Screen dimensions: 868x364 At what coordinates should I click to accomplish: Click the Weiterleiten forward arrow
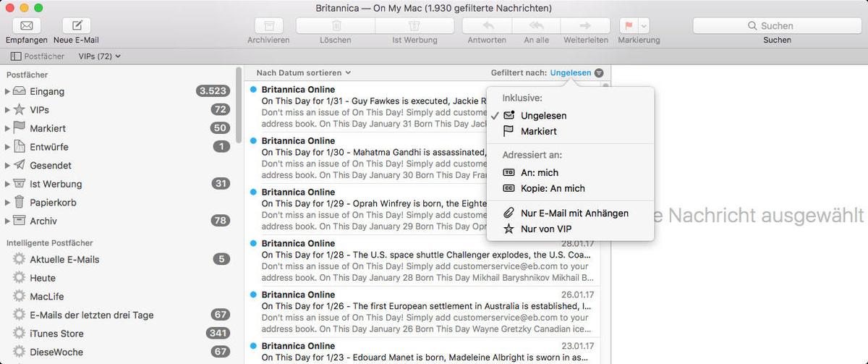(x=586, y=25)
